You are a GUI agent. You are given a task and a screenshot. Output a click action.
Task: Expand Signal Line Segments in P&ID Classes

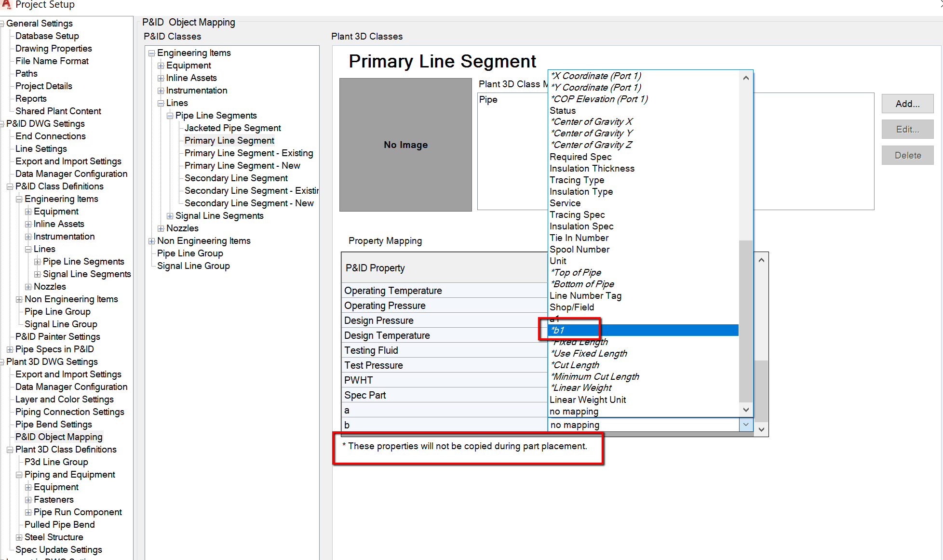170,216
